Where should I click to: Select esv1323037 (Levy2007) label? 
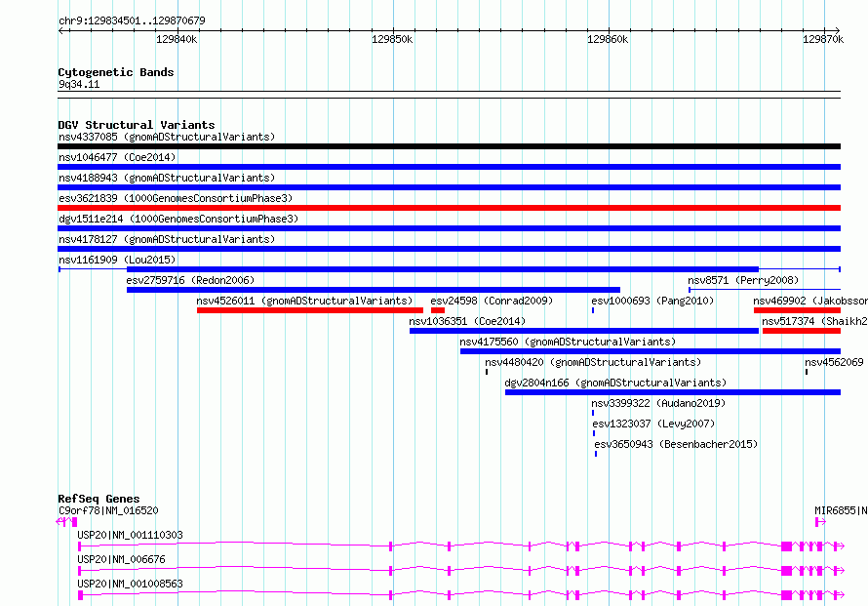(653, 424)
